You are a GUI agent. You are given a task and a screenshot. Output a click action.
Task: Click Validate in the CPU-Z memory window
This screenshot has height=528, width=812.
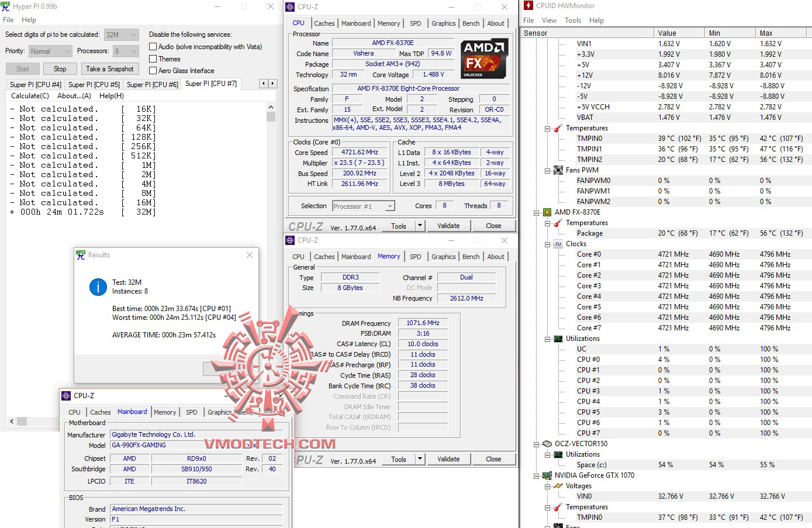click(x=448, y=459)
